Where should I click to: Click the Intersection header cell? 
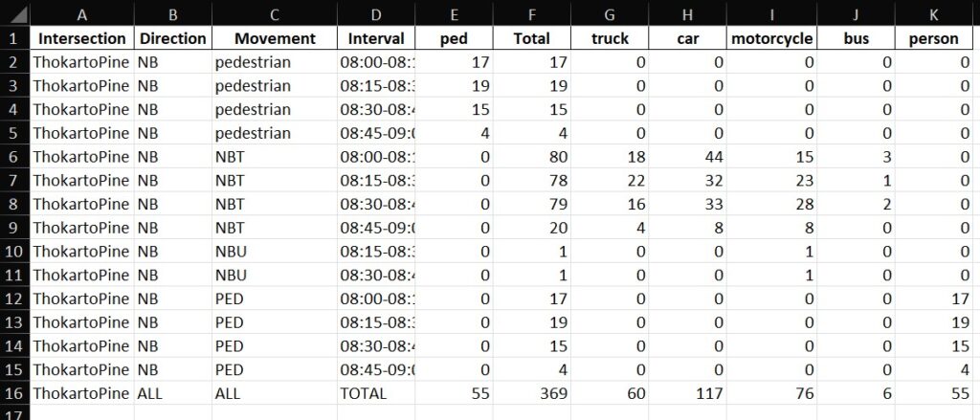pyautogui.click(x=81, y=38)
